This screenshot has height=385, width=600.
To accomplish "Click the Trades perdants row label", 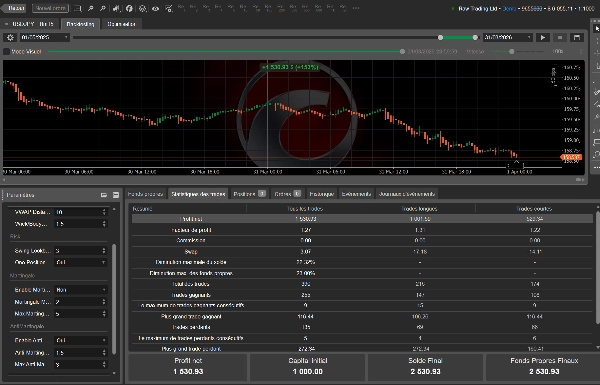I will (x=191, y=327).
